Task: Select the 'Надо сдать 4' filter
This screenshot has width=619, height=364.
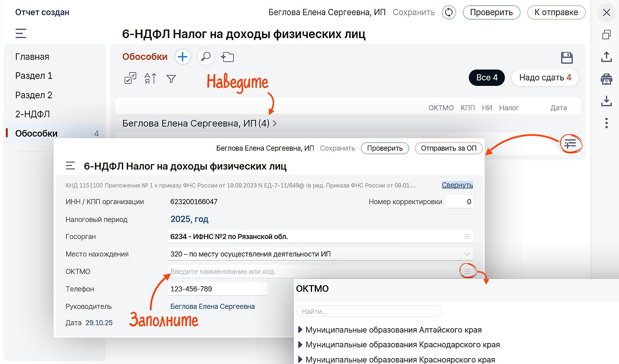Action: point(545,78)
